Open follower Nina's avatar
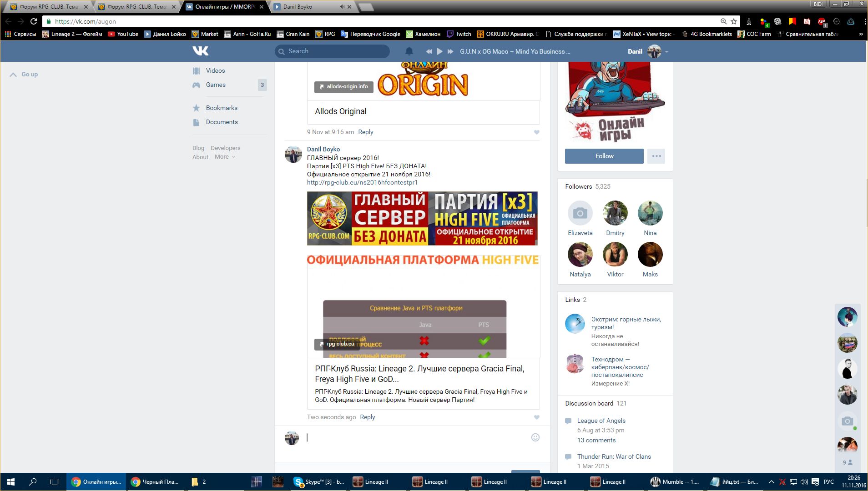The height and width of the screenshot is (491, 868). click(x=650, y=213)
